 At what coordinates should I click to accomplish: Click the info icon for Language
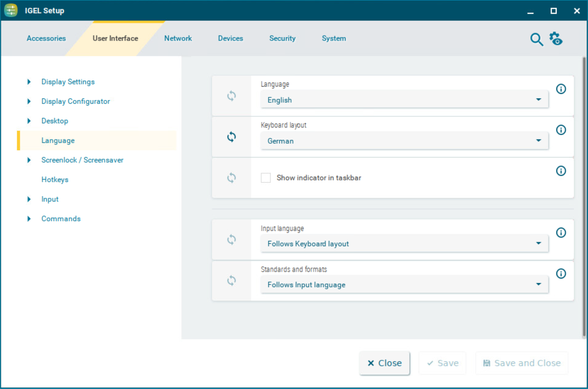pyautogui.click(x=561, y=89)
